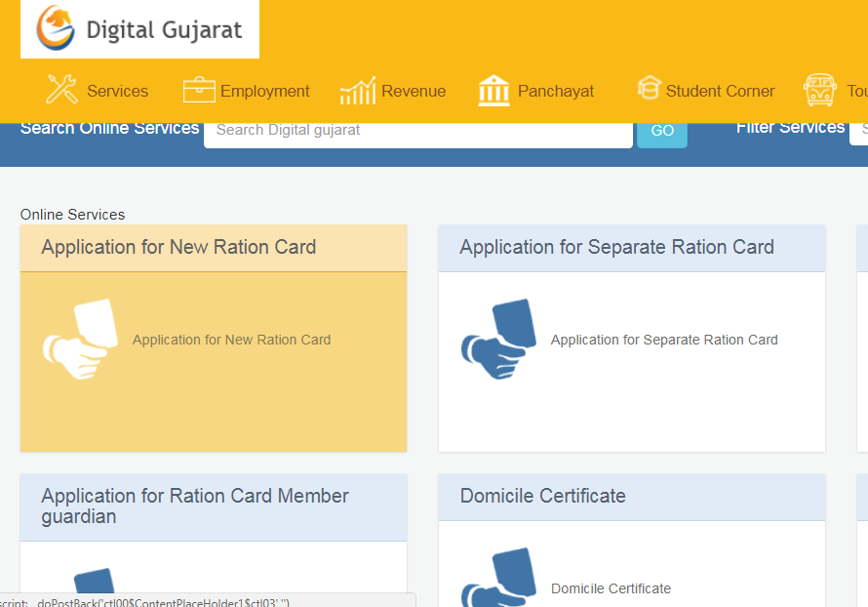
Task: Click the Services crossed-tools icon
Action: point(60,90)
